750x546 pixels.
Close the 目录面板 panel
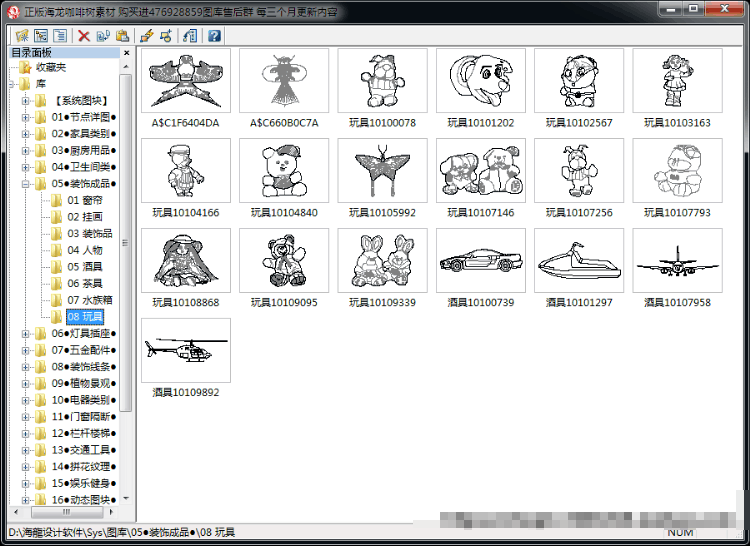tap(126, 53)
